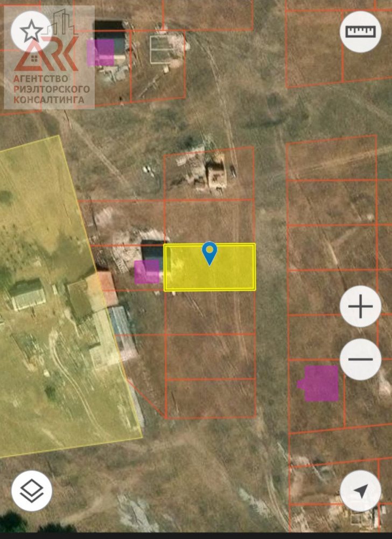
Task: Open the map layers switcher
Action: click(32, 491)
